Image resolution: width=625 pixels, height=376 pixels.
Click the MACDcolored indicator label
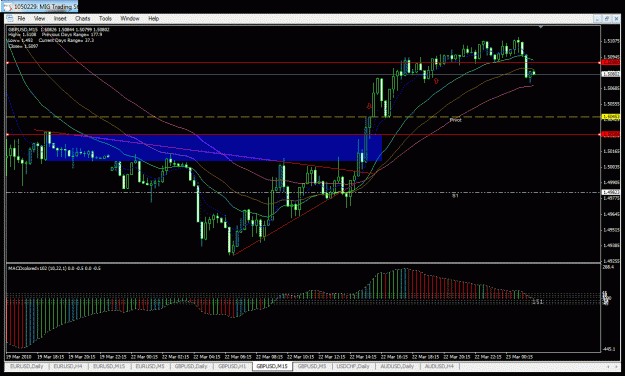[55, 268]
